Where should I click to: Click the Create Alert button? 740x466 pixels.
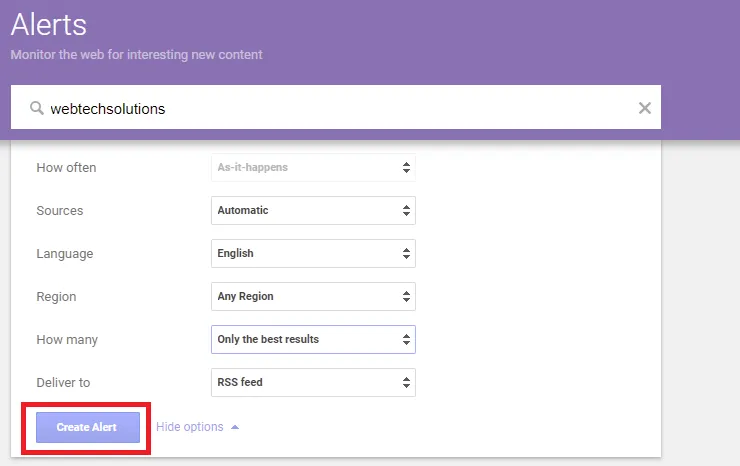88,427
